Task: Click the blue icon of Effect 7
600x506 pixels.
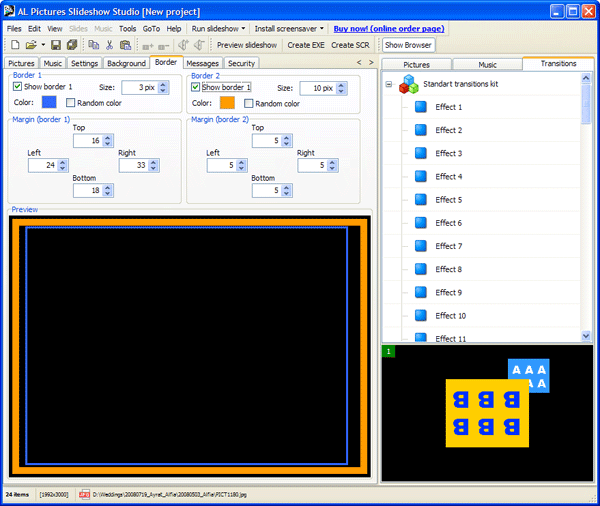Action: (x=421, y=246)
